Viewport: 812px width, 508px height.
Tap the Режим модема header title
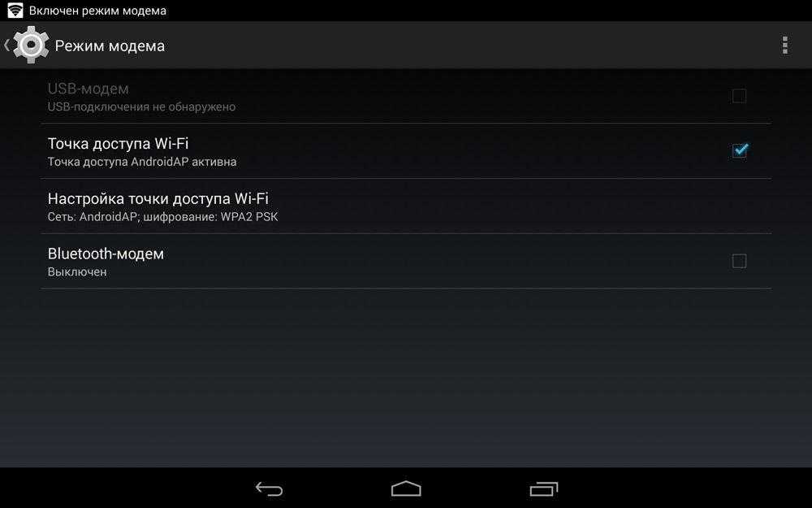pyautogui.click(x=110, y=46)
